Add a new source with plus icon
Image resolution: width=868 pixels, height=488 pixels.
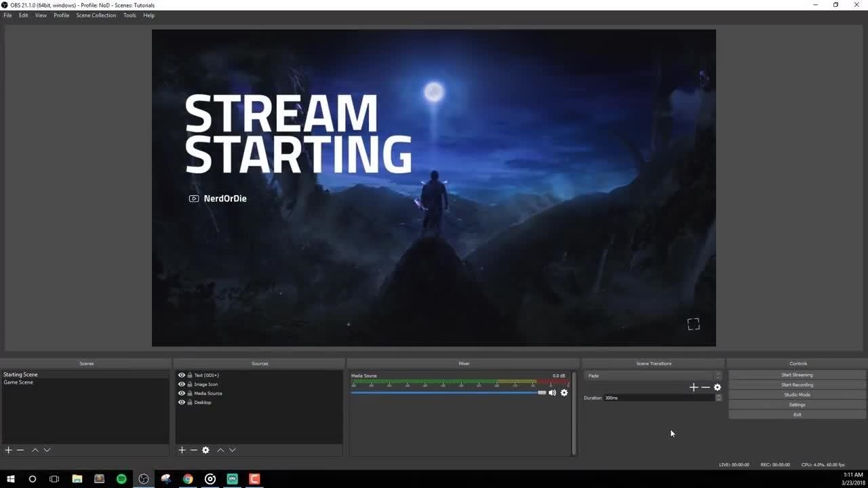[182, 450]
